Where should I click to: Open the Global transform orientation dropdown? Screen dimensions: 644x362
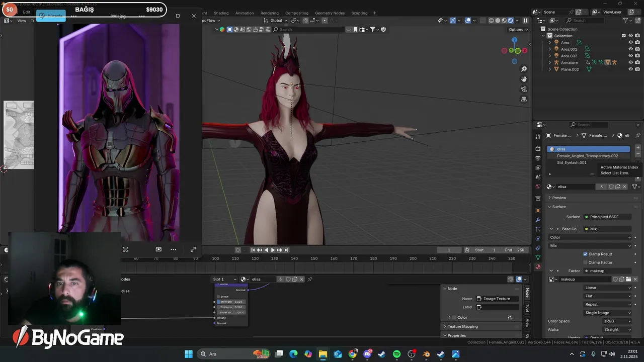pos(276,21)
